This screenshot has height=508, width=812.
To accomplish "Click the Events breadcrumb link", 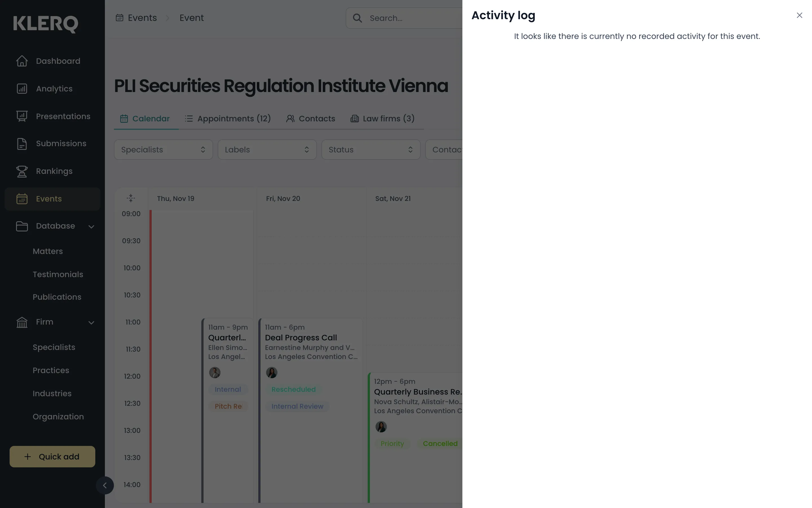I will [136, 18].
